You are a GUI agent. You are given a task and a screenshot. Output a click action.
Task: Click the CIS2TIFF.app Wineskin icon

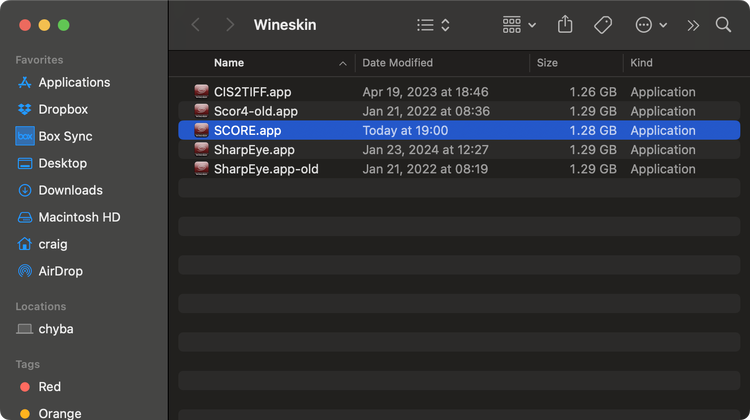201,92
